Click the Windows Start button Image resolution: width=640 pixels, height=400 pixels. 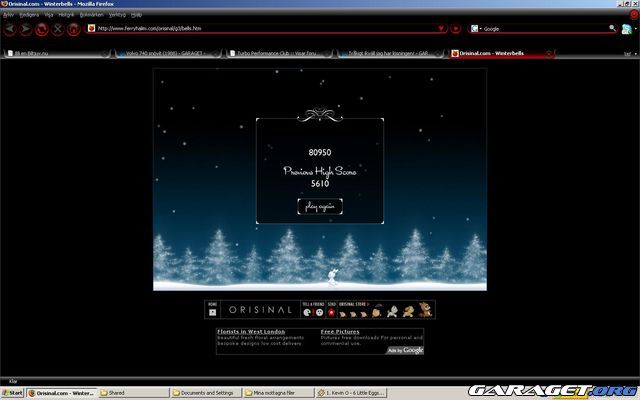coord(12,393)
